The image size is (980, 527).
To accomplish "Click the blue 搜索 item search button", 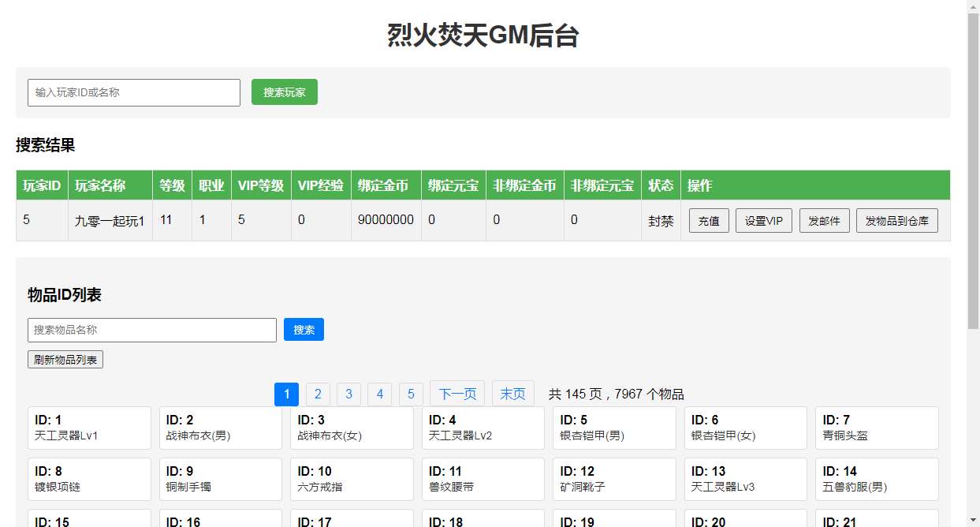I will pyautogui.click(x=304, y=330).
